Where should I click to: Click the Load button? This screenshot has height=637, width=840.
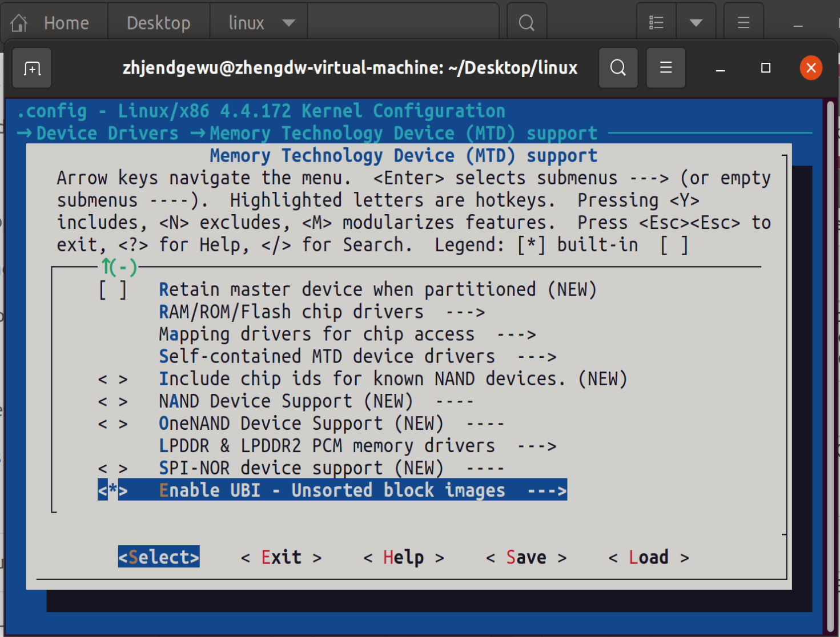[649, 557]
